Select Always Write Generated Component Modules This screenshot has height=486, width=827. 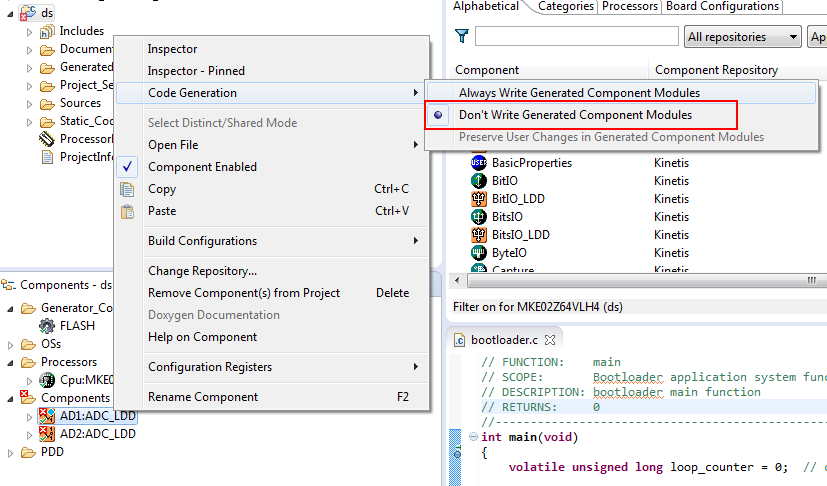pos(579,93)
